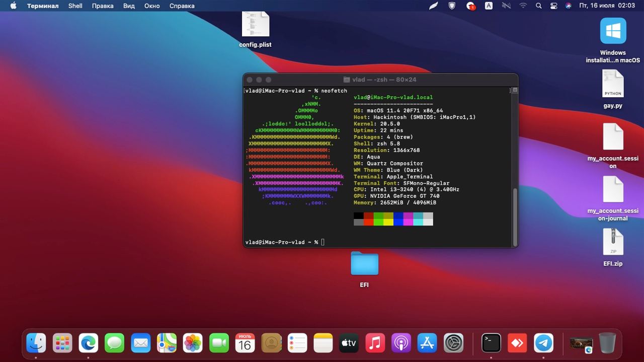The height and width of the screenshot is (362, 644).
Task: Open the Shell menu
Action: 75,6
